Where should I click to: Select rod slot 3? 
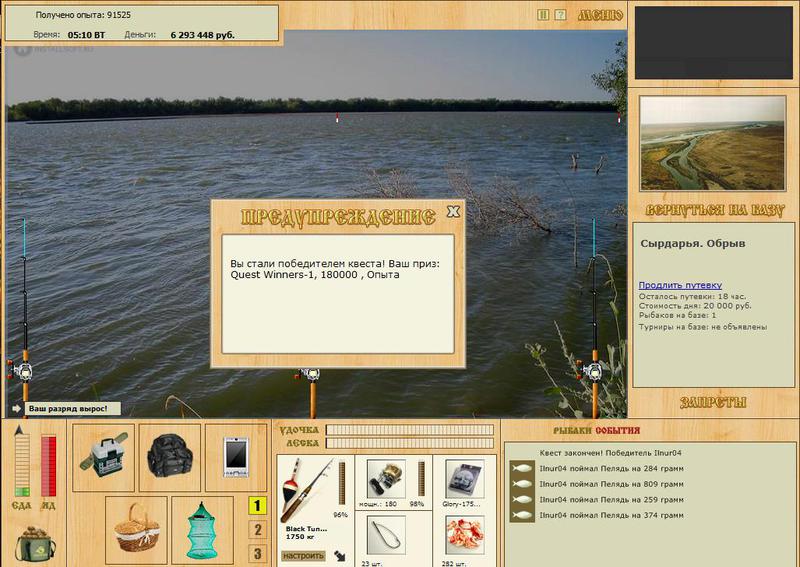pos(257,554)
